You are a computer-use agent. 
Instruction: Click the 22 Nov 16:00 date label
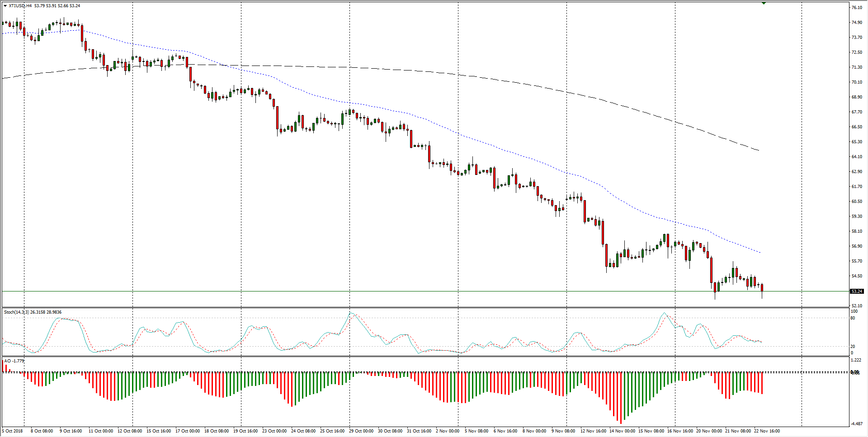(x=767, y=431)
